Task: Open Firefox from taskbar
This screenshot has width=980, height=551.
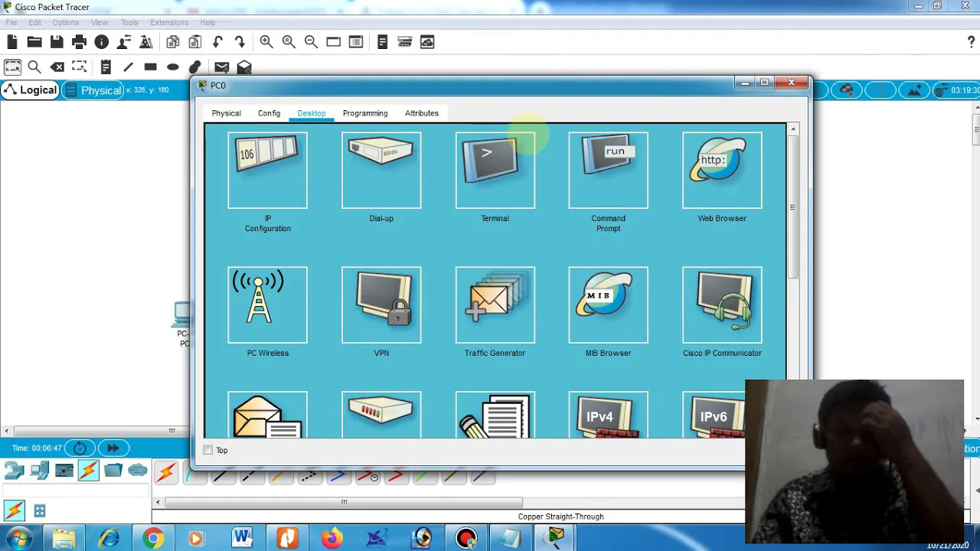Action: (x=332, y=539)
